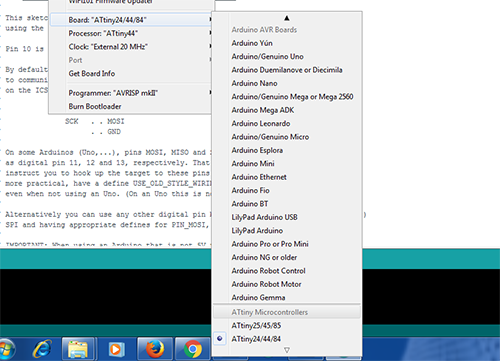Expand the Clock submenu arrow
500x361 pixels.
tap(210, 46)
